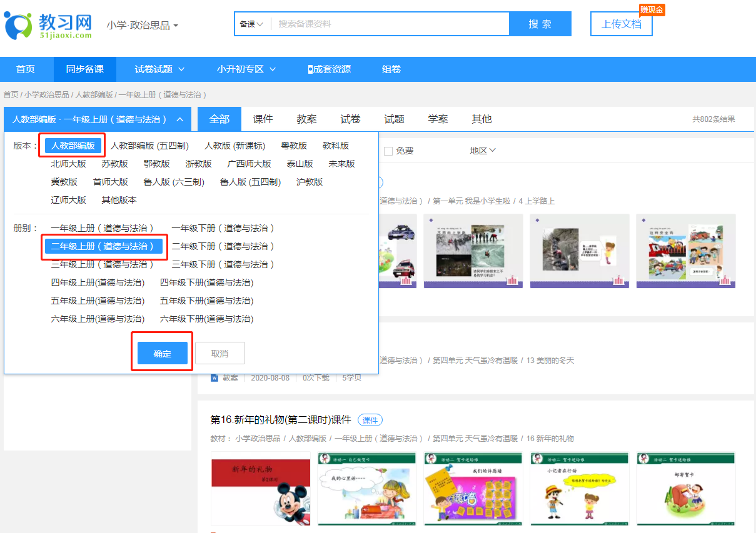Click the 取消 cancel button
The image size is (756, 533).
pos(220,353)
